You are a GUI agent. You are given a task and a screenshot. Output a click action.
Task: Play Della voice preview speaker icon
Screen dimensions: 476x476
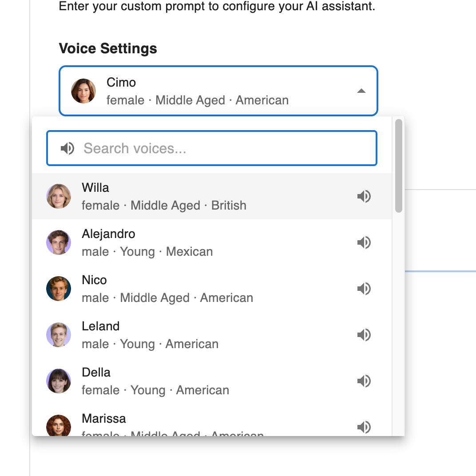pos(364,381)
